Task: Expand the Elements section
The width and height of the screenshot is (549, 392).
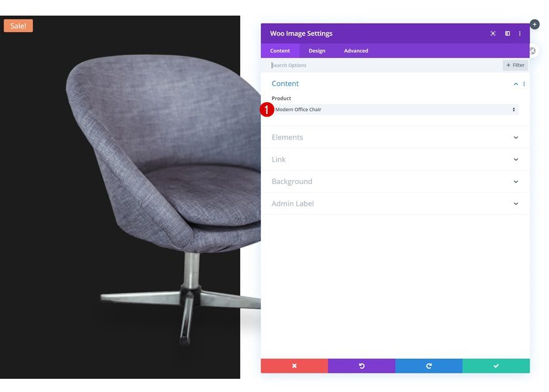Action: click(x=395, y=138)
